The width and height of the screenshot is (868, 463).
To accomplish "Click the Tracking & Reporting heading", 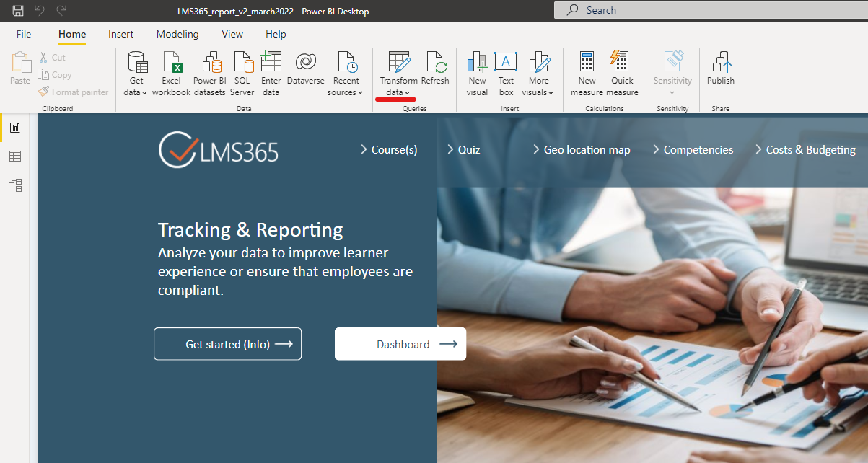I will (250, 230).
